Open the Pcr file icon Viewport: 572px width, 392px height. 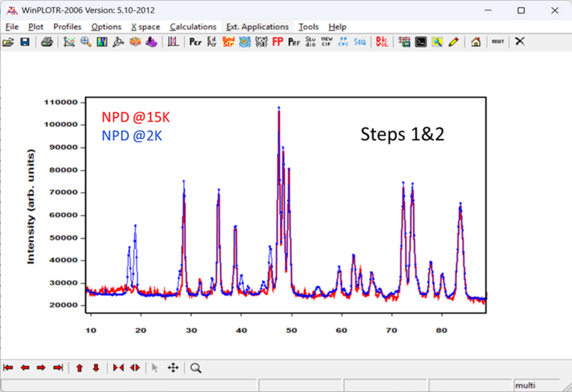tap(195, 42)
